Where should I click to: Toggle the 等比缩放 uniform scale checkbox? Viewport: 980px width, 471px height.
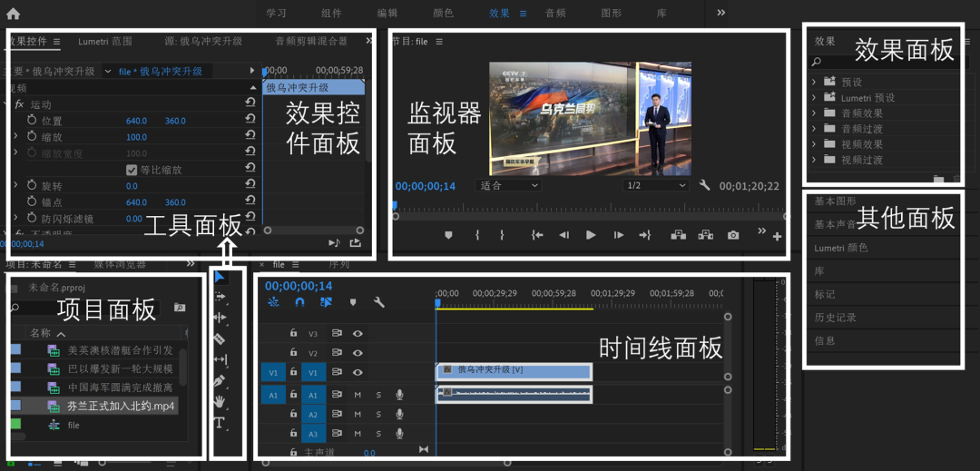(132, 170)
